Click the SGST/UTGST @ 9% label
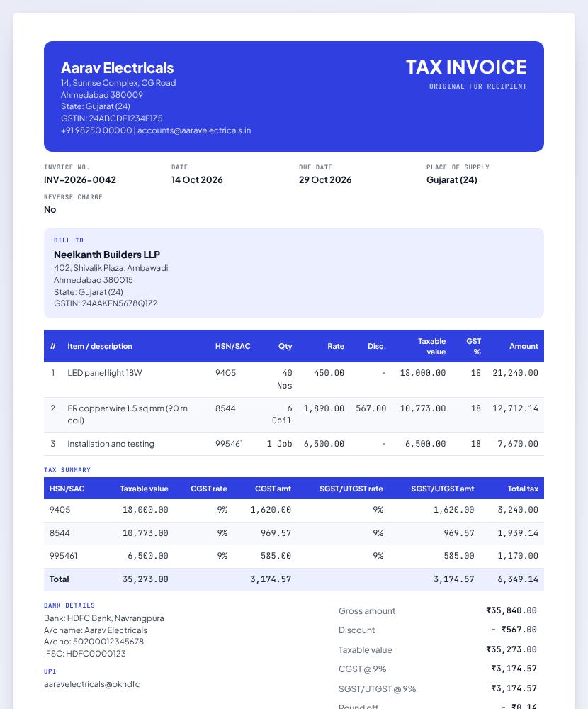 [378, 690]
